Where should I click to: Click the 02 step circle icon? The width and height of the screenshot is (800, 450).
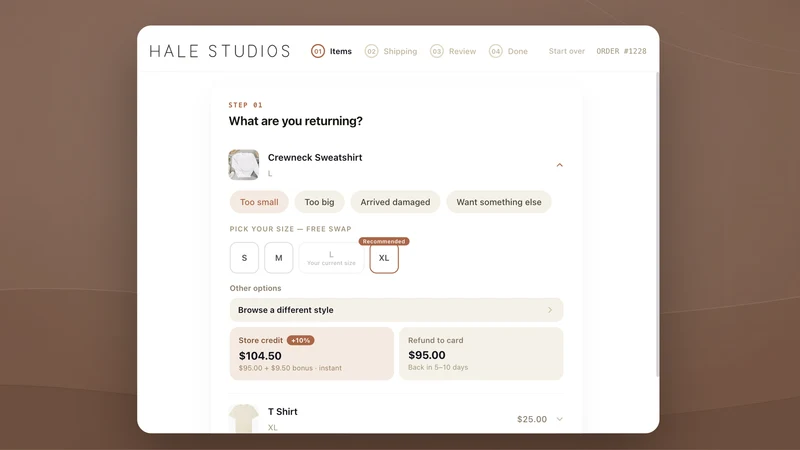pyautogui.click(x=371, y=51)
